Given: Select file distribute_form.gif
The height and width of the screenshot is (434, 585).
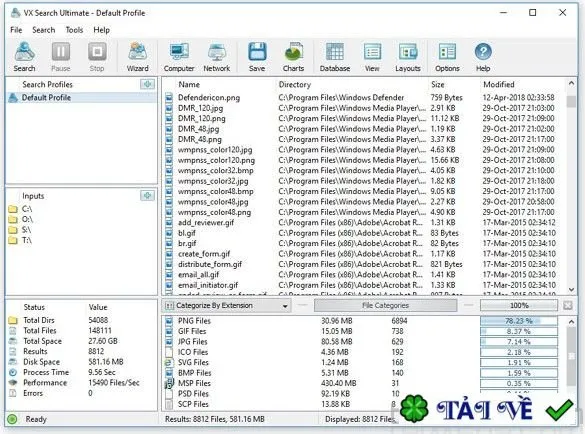Looking at the screenshot, I should point(210,265).
